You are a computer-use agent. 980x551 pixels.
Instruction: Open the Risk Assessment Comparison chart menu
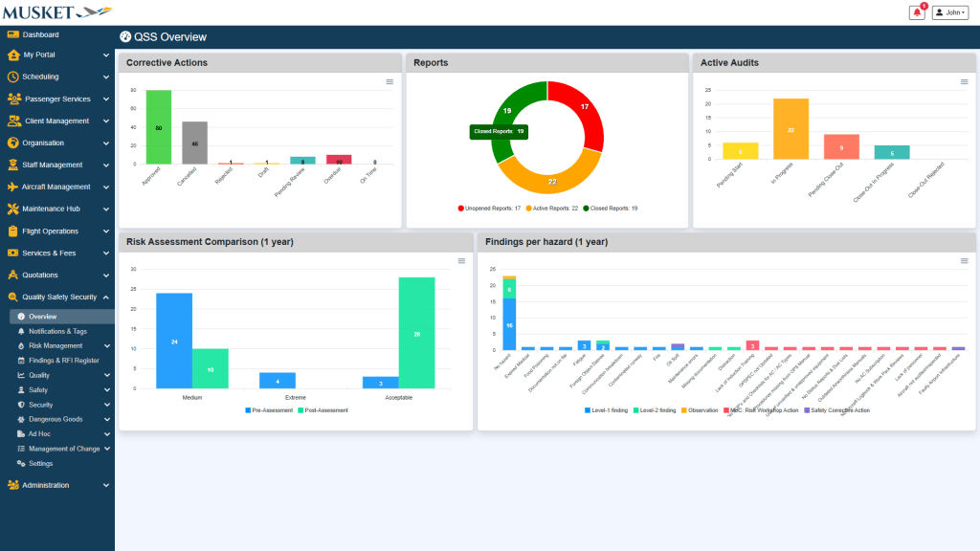coord(462,261)
